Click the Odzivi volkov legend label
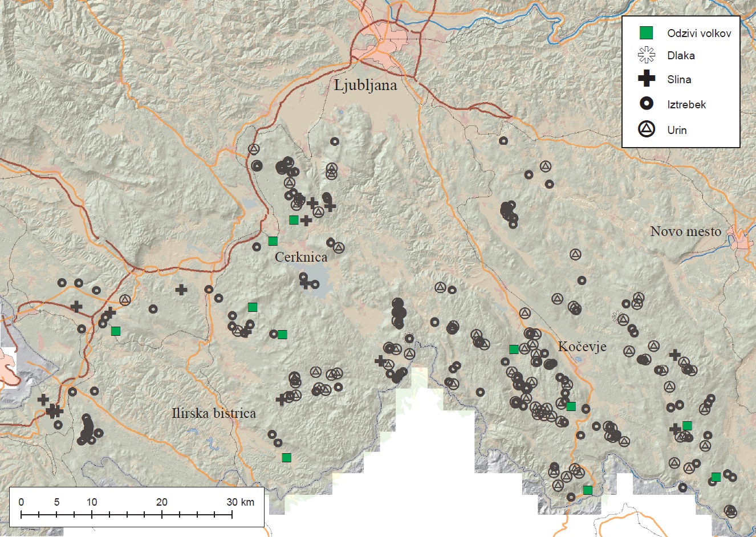This screenshot has width=756, height=537. (x=699, y=33)
